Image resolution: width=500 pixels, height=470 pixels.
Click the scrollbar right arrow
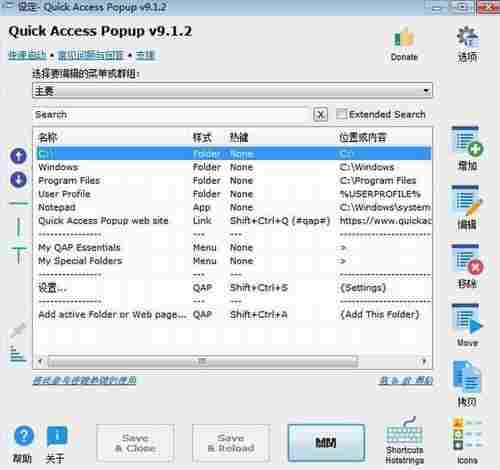(x=424, y=361)
